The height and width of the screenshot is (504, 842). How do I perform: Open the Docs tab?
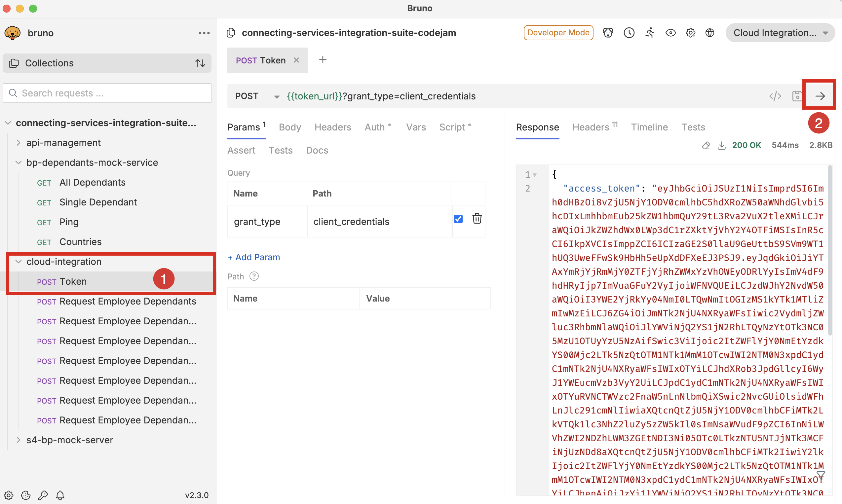pyautogui.click(x=317, y=150)
